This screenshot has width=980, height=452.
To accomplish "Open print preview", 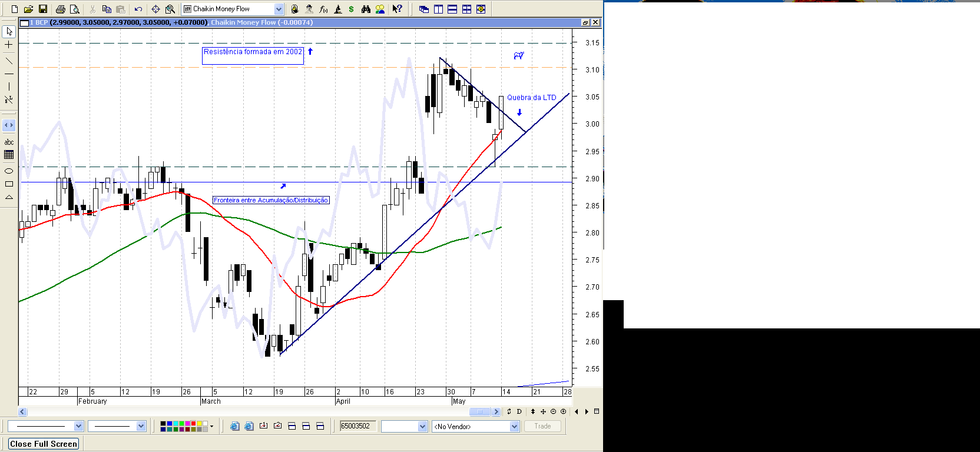I will pos(75,9).
